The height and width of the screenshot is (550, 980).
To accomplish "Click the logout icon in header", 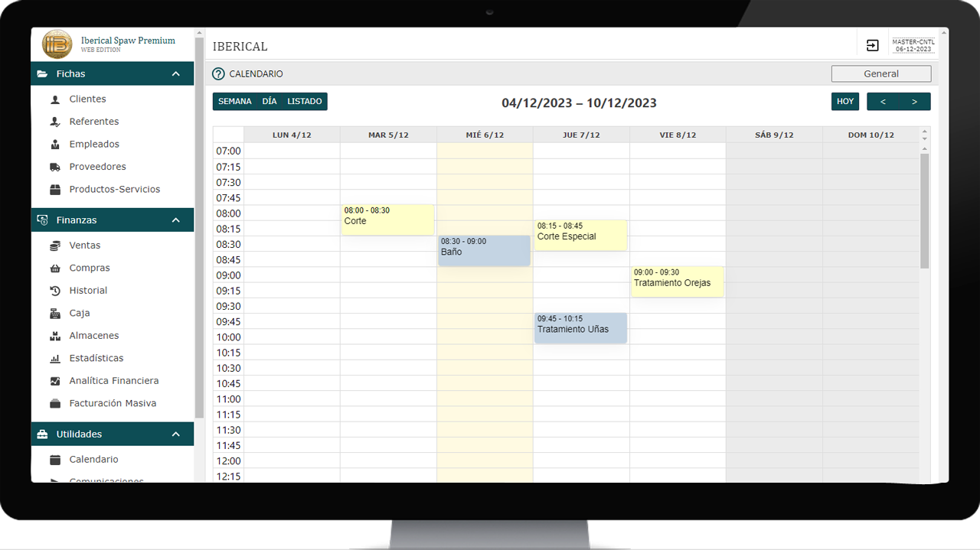I will point(872,46).
